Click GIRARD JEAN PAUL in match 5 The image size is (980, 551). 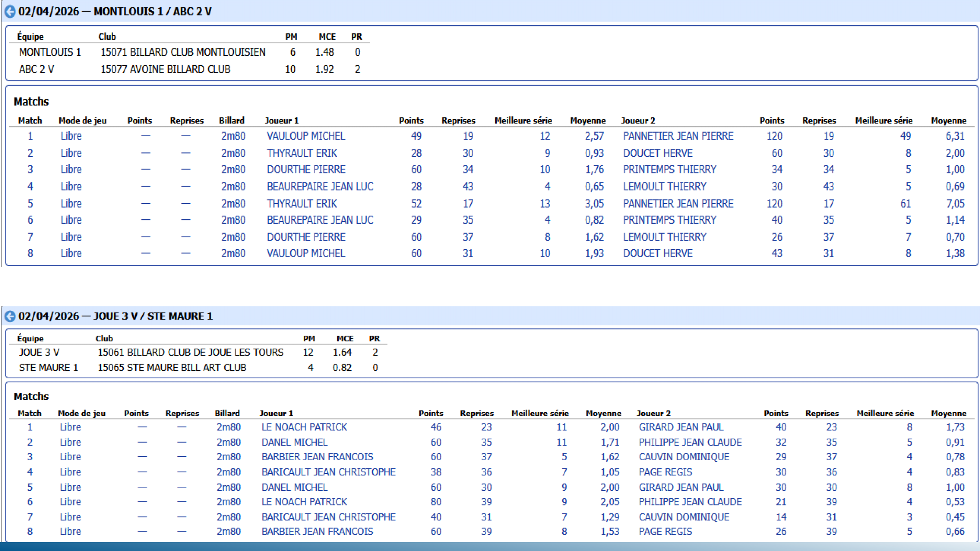pyautogui.click(x=681, y=487)
